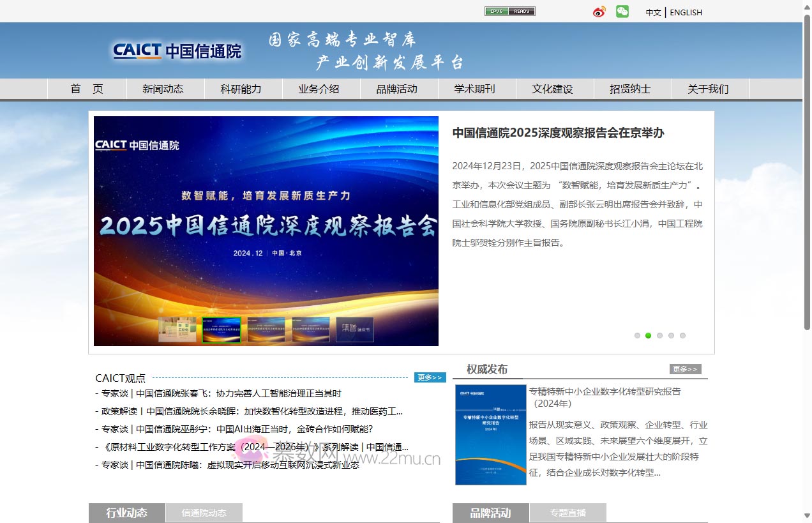The height and width of the screenshot is (523, 812).
Task: Open 更多>> in the 权威发布 section
Action: coord(685,368)
